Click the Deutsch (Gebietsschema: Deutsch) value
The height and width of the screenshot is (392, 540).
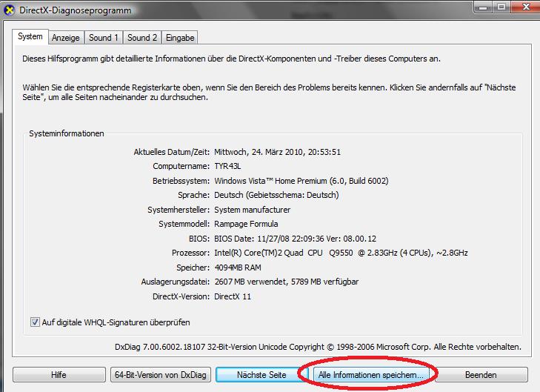(276, 195)
